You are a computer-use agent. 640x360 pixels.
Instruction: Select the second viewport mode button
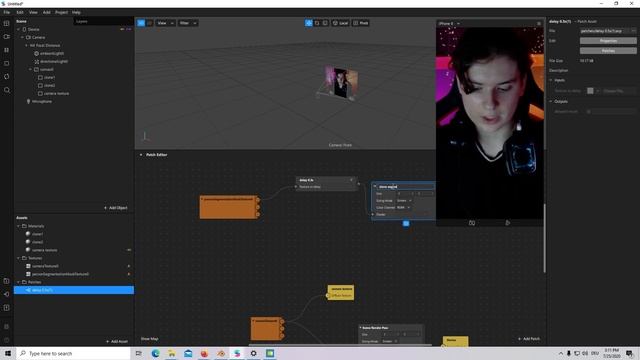click(x=149, y=23)
